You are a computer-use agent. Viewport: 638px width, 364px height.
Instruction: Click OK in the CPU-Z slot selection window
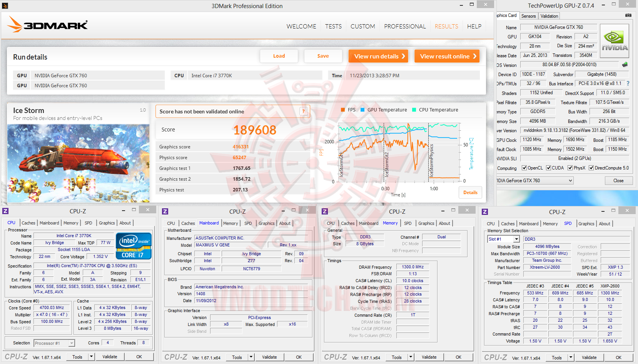tap(618, 357)
